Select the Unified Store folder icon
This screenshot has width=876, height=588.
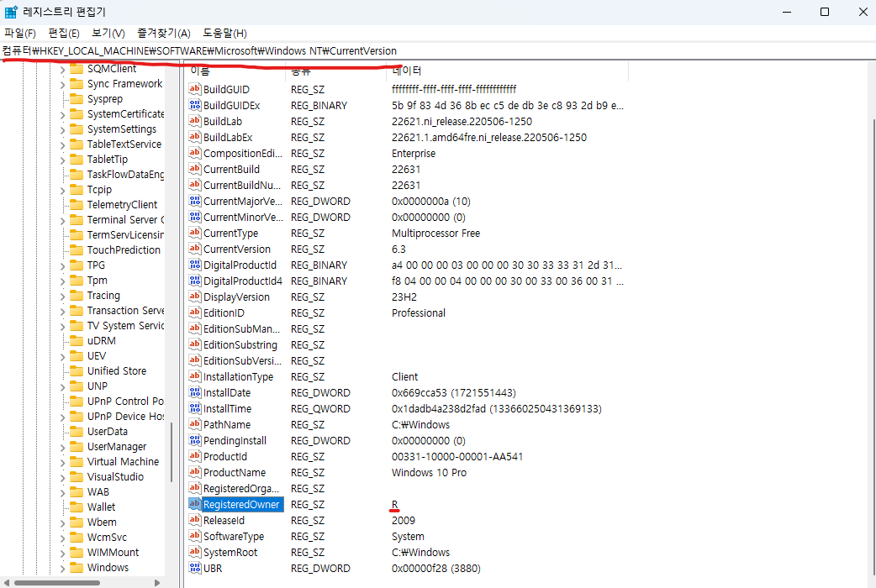[x=77, y=371]
